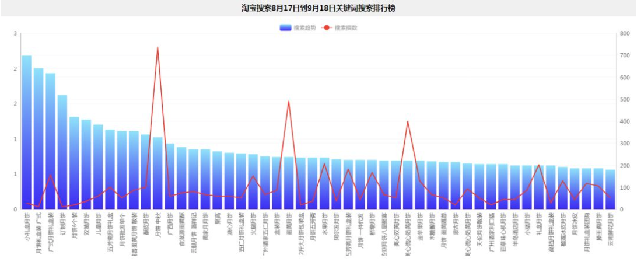The height and width of the screenshot is (265, 644).
Task: Click the bar for 订制月饼
Action: pyautogui.click(x=62, y=152)
